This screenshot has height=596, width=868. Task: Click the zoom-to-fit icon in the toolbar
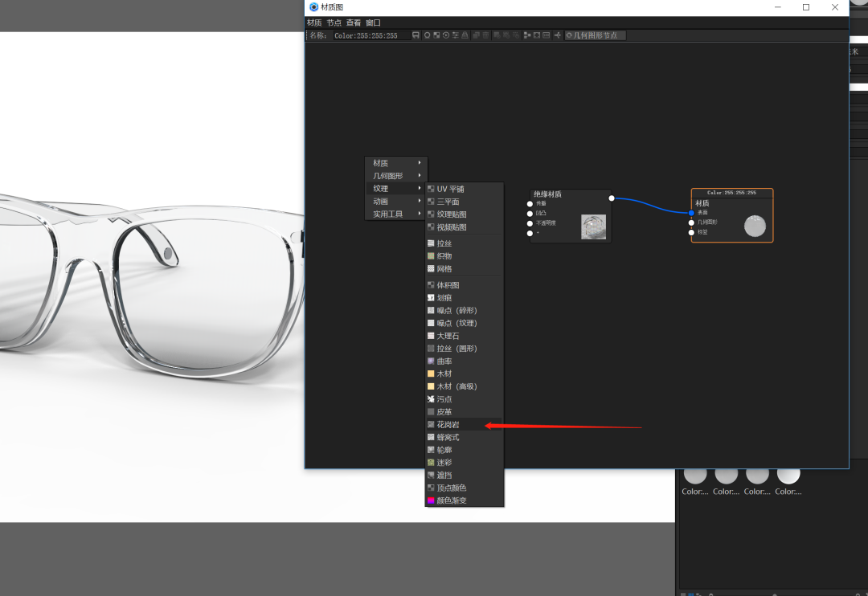click(x=537, y=35)
